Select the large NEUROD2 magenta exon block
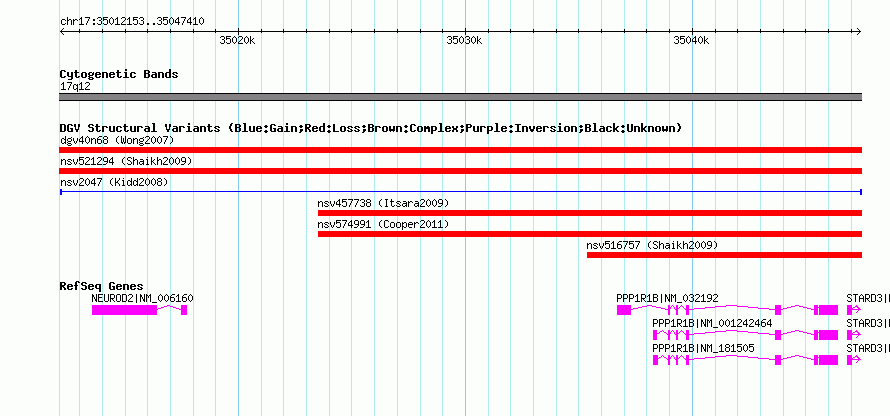Image resolution: width=890 pixels, height=416 pixels. click(124, 310)
